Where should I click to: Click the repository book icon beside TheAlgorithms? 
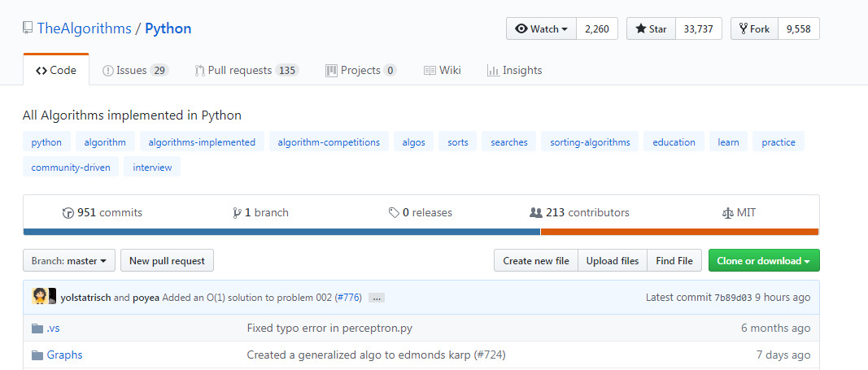click(27, 28)
